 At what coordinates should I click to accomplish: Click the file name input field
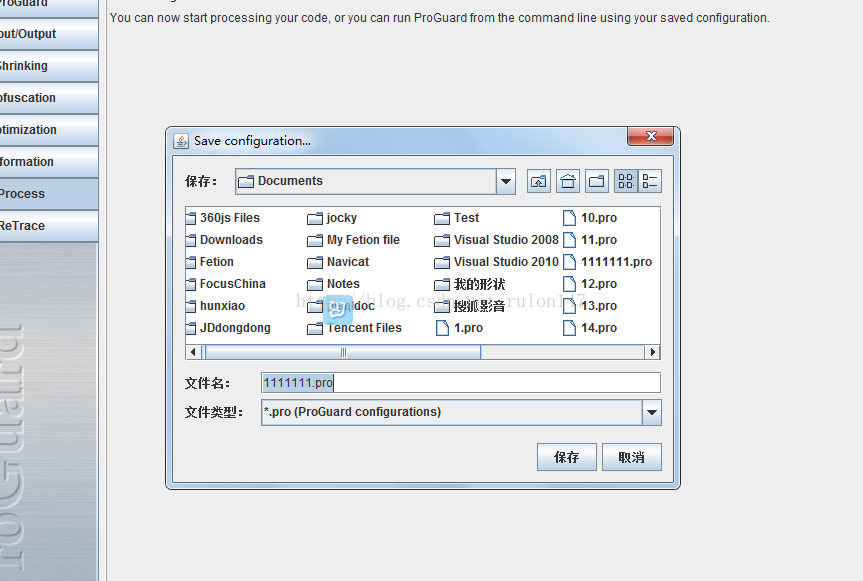click(461, 382)
